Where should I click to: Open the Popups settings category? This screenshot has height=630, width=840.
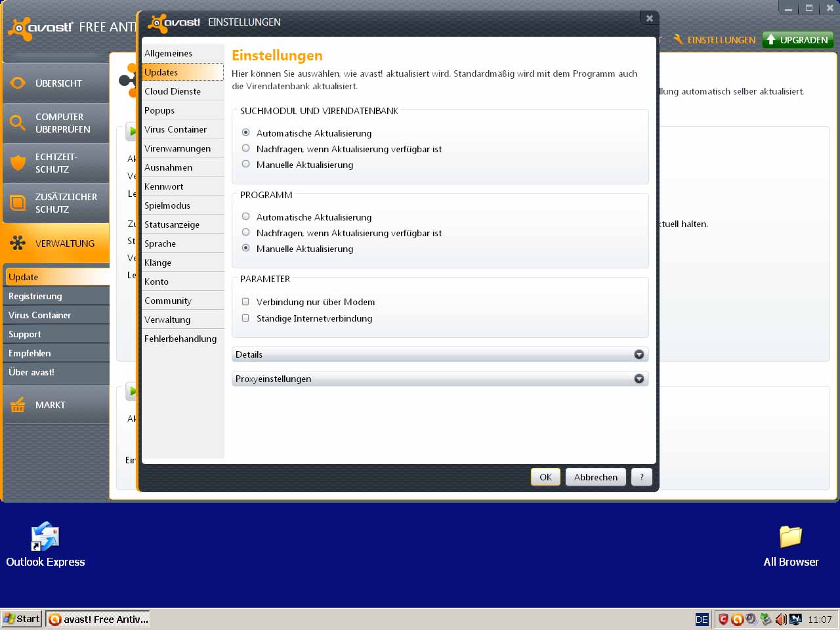tap(183, 110)
